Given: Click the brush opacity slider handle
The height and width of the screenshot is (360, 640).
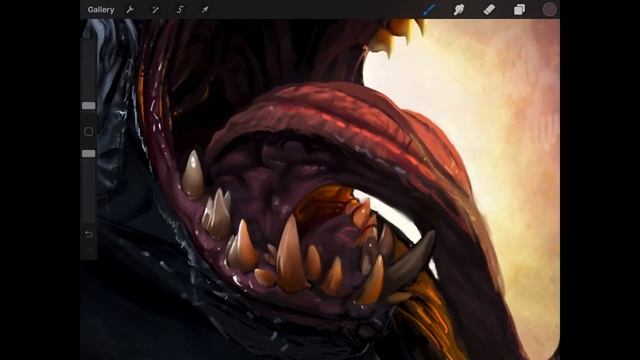Looking at the screenshot, I should point(89,153).
